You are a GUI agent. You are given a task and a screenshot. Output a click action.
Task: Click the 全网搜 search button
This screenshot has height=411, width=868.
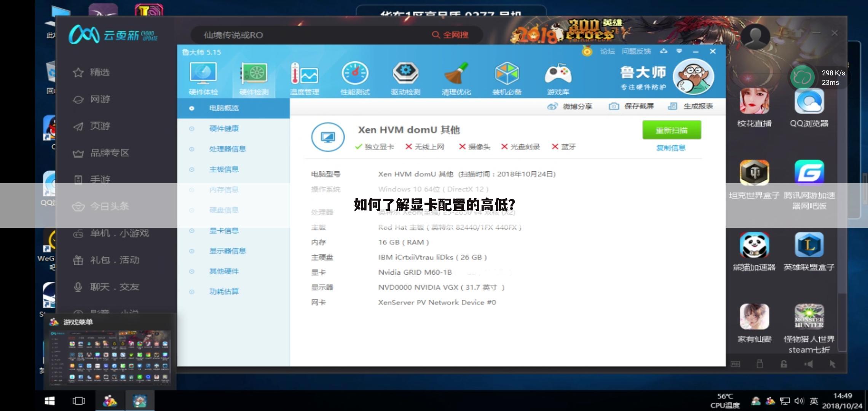(x=450, y=35)
